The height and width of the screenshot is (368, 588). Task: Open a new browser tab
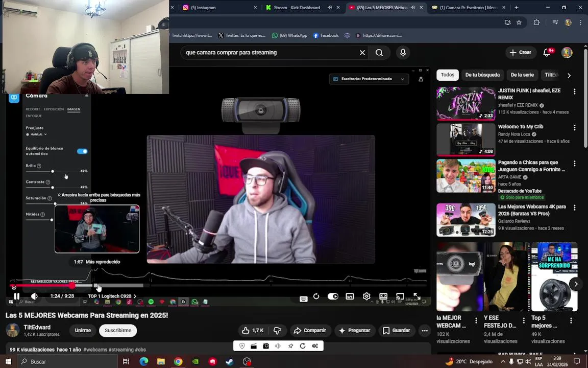[x=517, y=8]
